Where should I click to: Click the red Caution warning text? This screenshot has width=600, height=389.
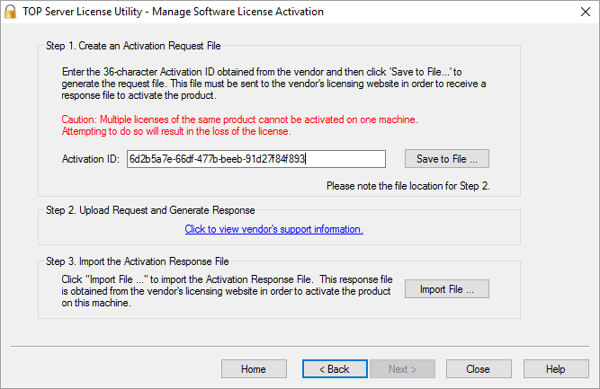240,125
